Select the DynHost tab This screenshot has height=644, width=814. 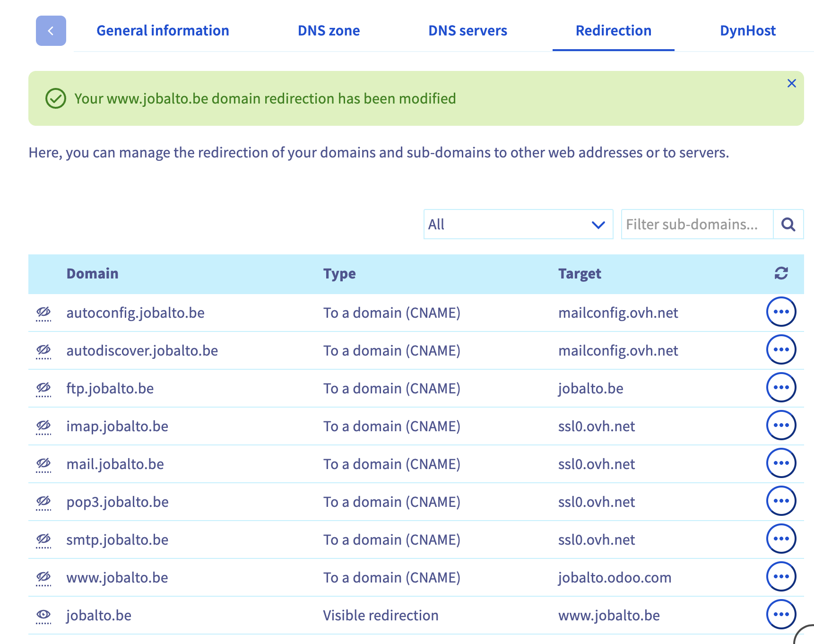click(747, 31)
